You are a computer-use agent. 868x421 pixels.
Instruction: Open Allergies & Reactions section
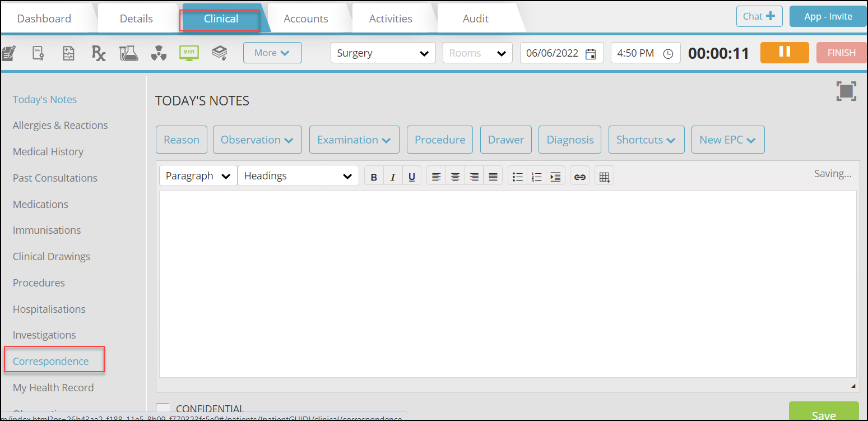pos(61,125)
